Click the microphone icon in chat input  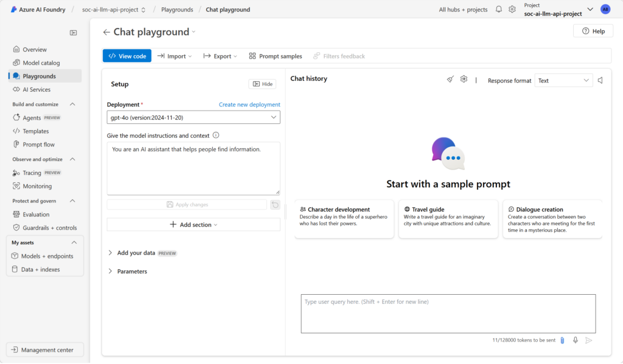(575, 340)
